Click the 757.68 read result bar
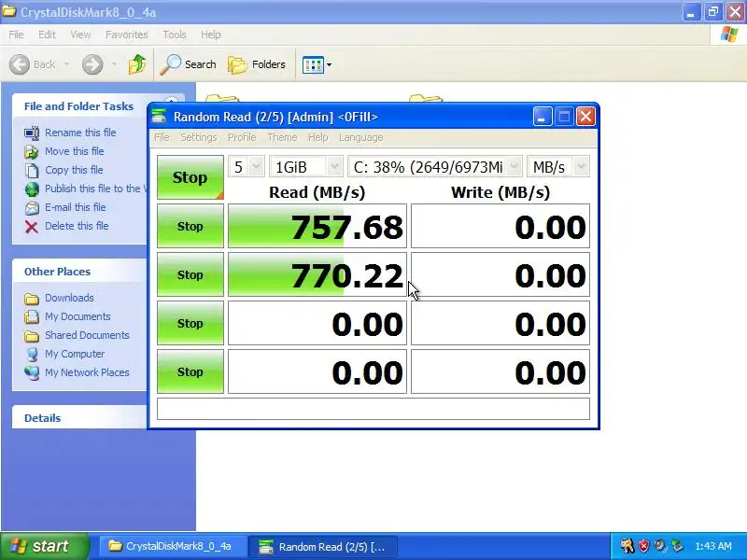This screenshot has width=747, height=560. 317,226
